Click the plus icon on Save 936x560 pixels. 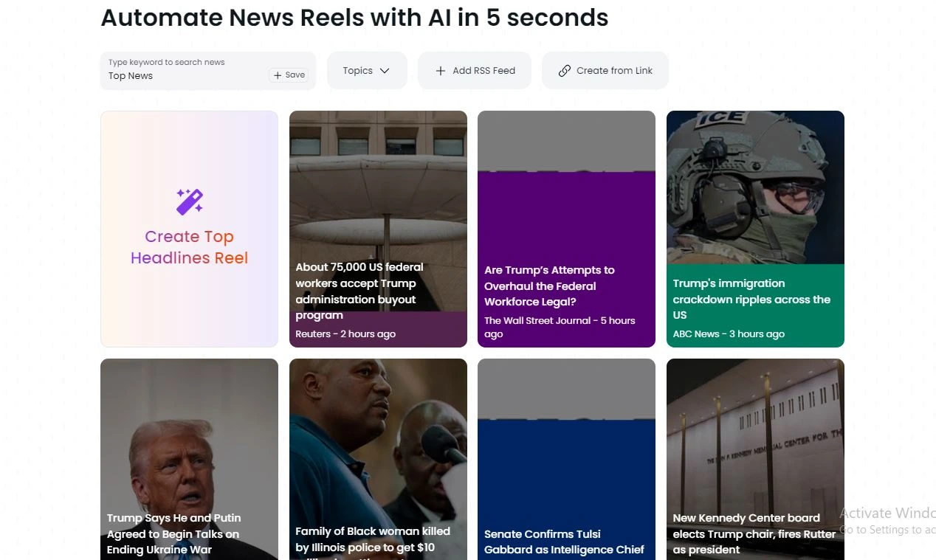coord(278,75)
